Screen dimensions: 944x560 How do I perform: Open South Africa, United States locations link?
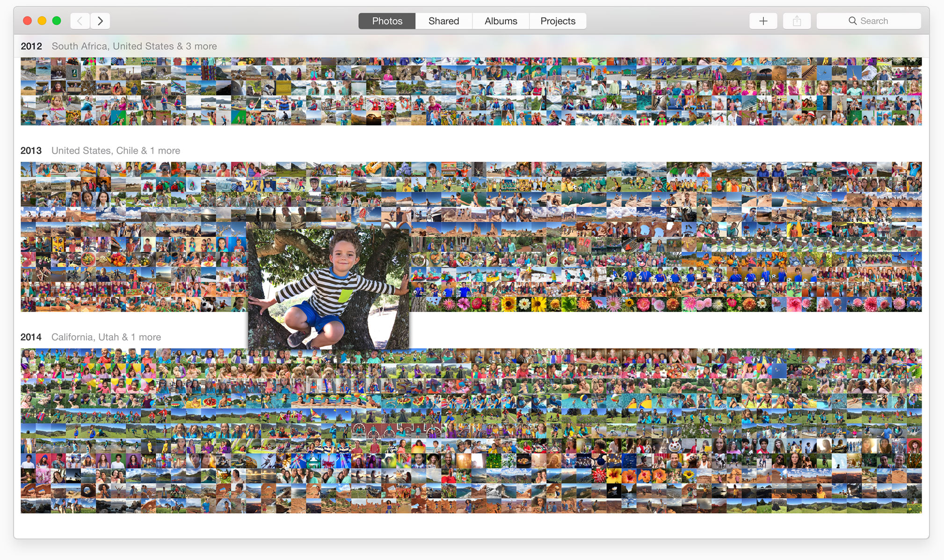pyautogui.click(x=134, y=46)
